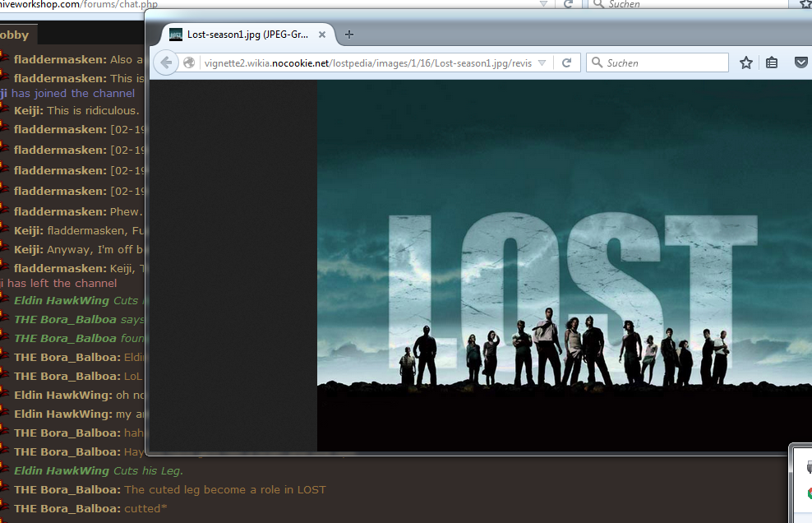
Task: Click 'THE Bora_Balboa says' action line
Action: (79, 319)
